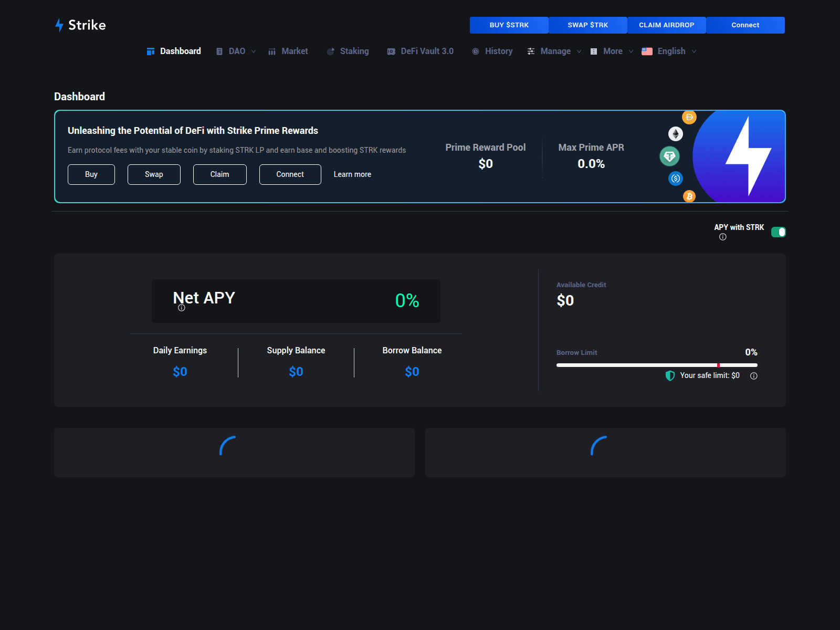Click the DAO document icon

pos(219,51)
